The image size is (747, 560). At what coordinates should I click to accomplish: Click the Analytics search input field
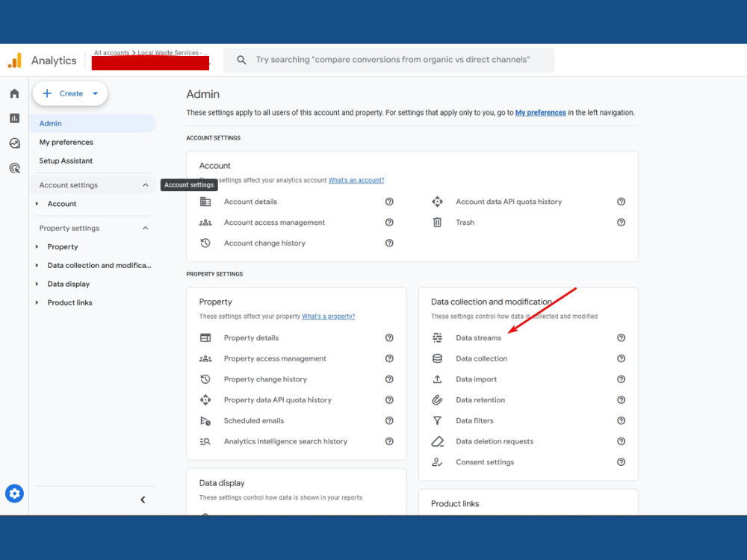point(388,60)
